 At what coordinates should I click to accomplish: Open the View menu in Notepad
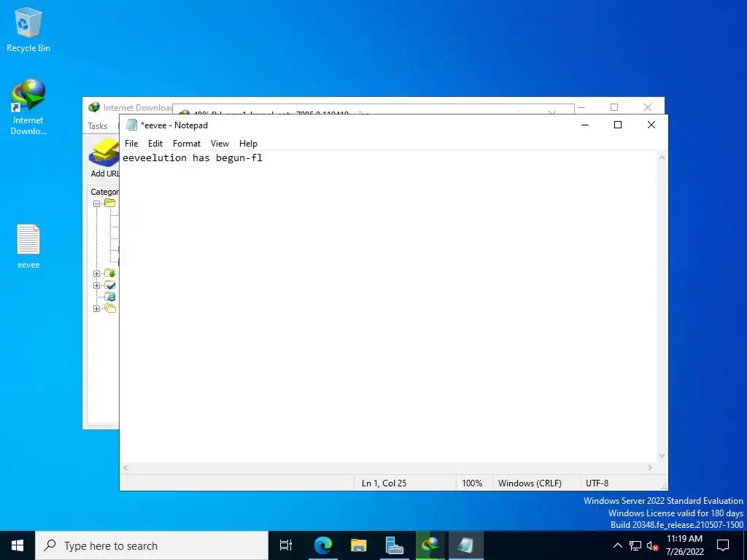click(x=220, y=144)
